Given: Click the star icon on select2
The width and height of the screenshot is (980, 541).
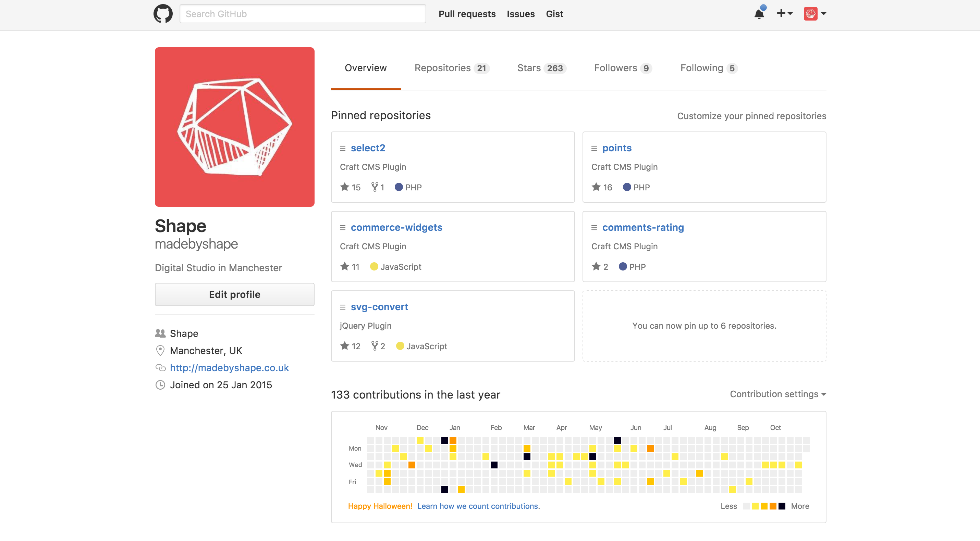Looking at the screenshot, I should point(345,187).
